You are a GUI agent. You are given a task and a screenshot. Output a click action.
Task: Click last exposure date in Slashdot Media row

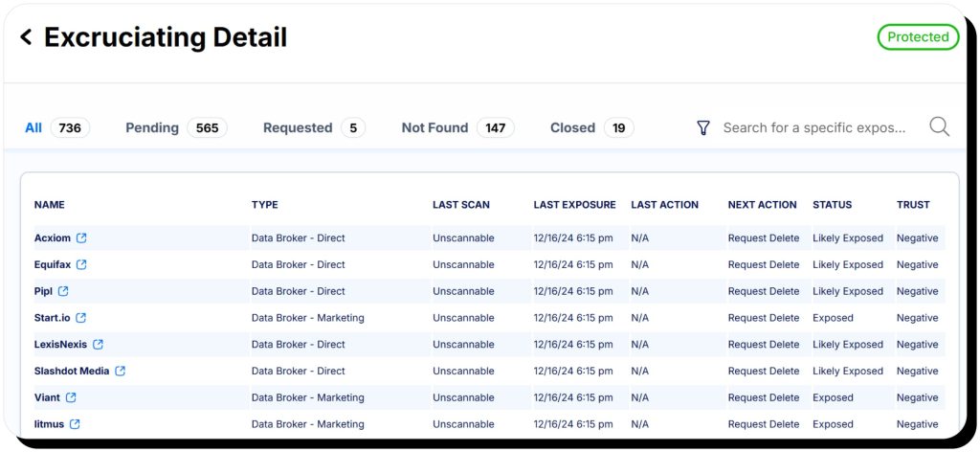573,371
